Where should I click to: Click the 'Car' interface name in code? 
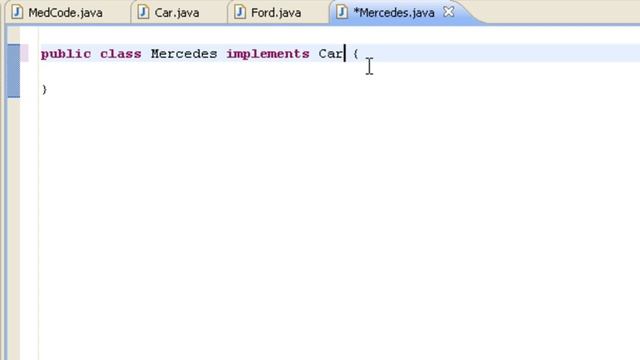pyautogui.click(x=331, y=54)
